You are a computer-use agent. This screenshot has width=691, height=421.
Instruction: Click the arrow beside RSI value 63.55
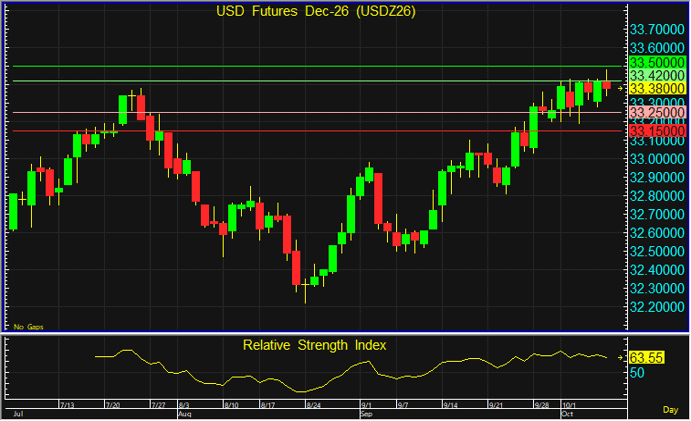coord(620,358)
